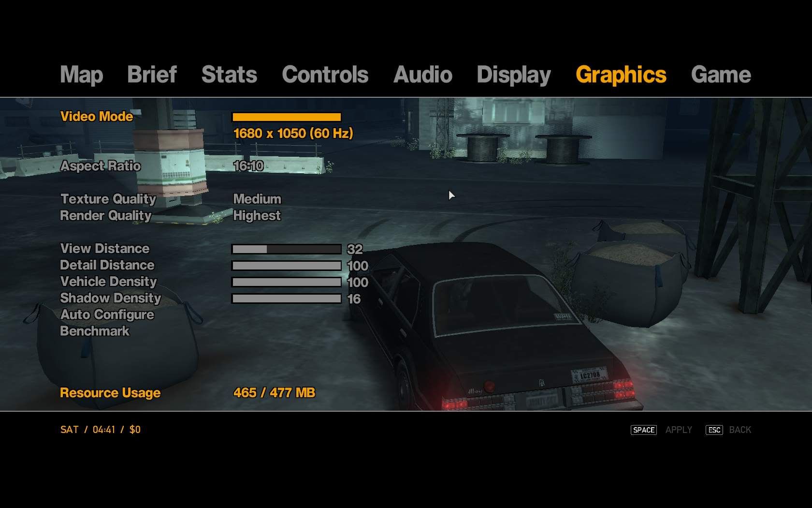Change the Highest render quality value
Screen dimensions: 812x508
click(257, 215)
